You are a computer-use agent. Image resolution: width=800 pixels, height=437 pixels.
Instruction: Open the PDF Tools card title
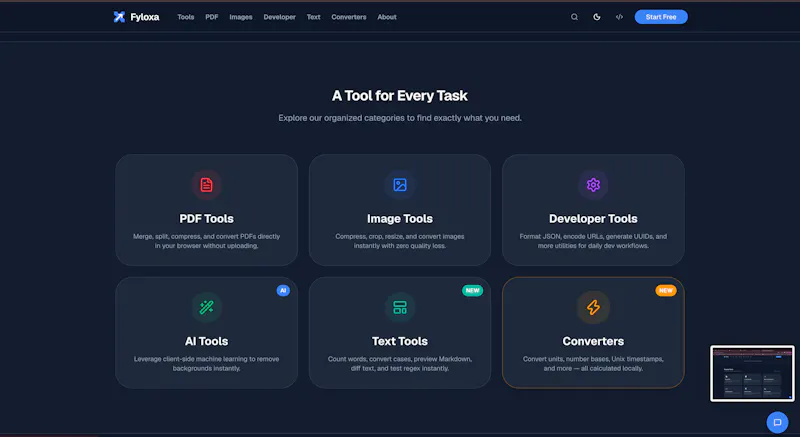[206, 219]
